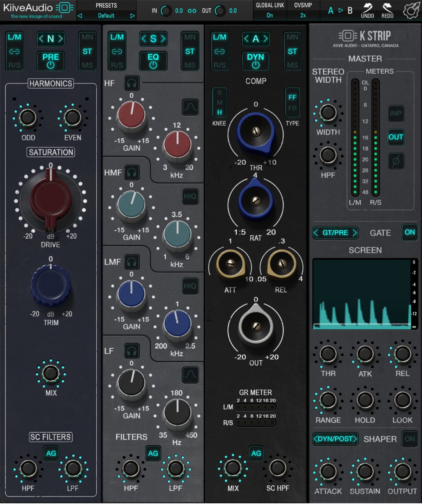Click the AG button under SC FILTERS

tap(51, 454)
